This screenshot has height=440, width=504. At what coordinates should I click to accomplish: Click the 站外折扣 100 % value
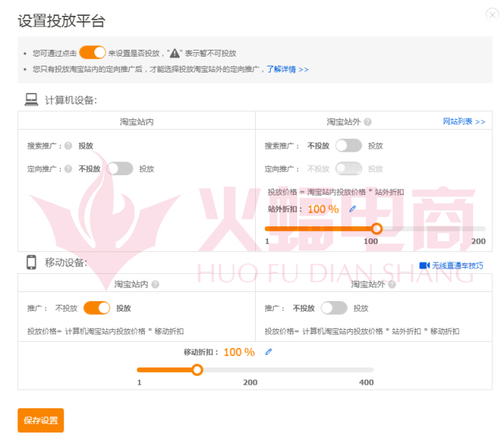click(324, 209)
